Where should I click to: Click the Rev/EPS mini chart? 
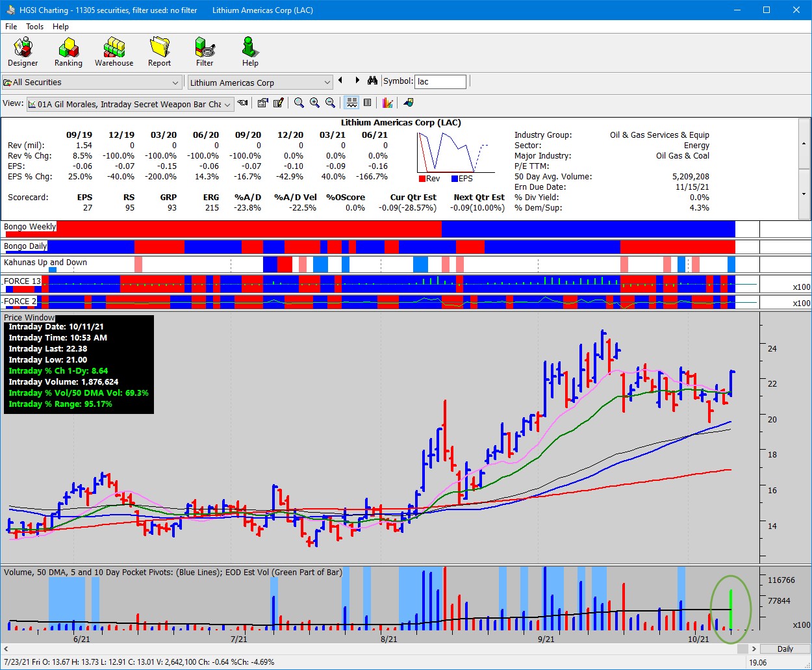pos(456,152)
